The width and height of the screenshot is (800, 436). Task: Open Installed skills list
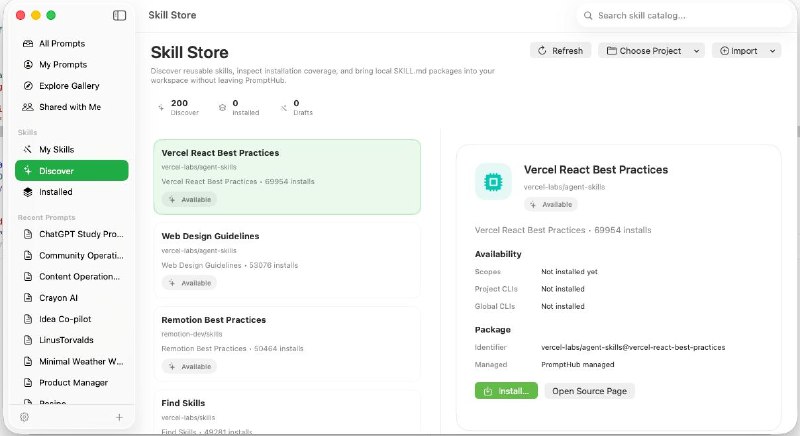(71, 192)
